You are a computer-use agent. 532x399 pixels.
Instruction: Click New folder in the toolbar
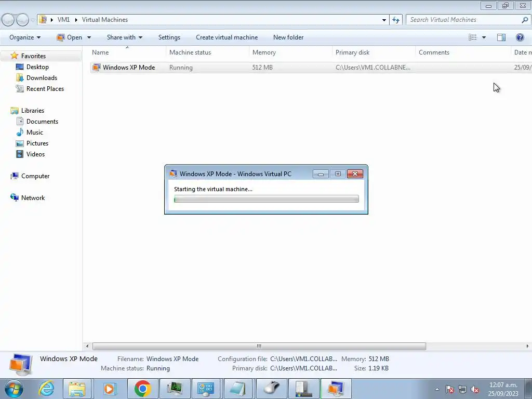pos(288,37)
